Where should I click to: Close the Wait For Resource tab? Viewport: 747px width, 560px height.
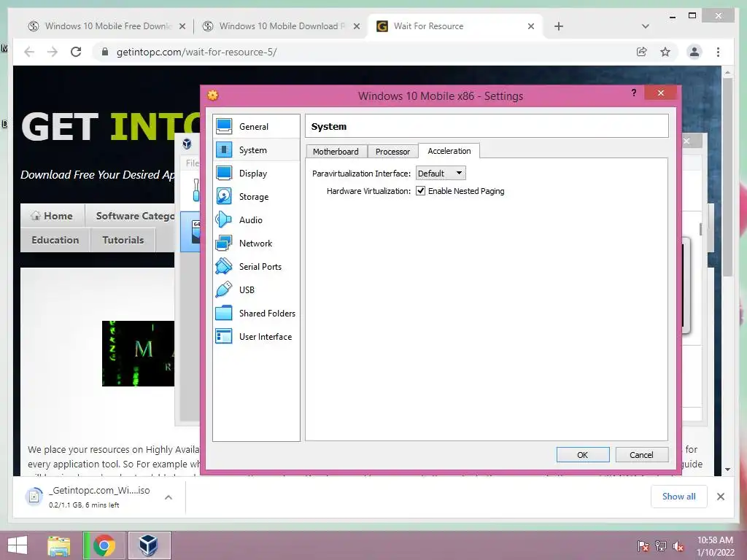tap(531, 26)
